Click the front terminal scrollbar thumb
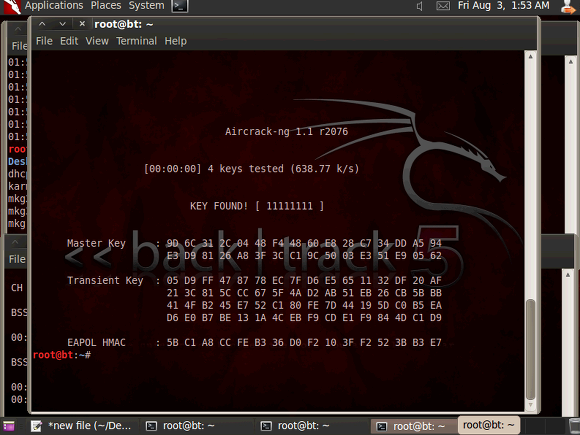Screen dimensions: 580x435 (530, 349)
